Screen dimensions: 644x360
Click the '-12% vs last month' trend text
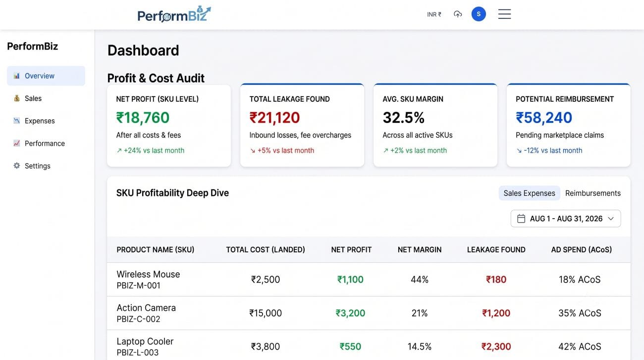pyautogui.click(x=549, y=150)
